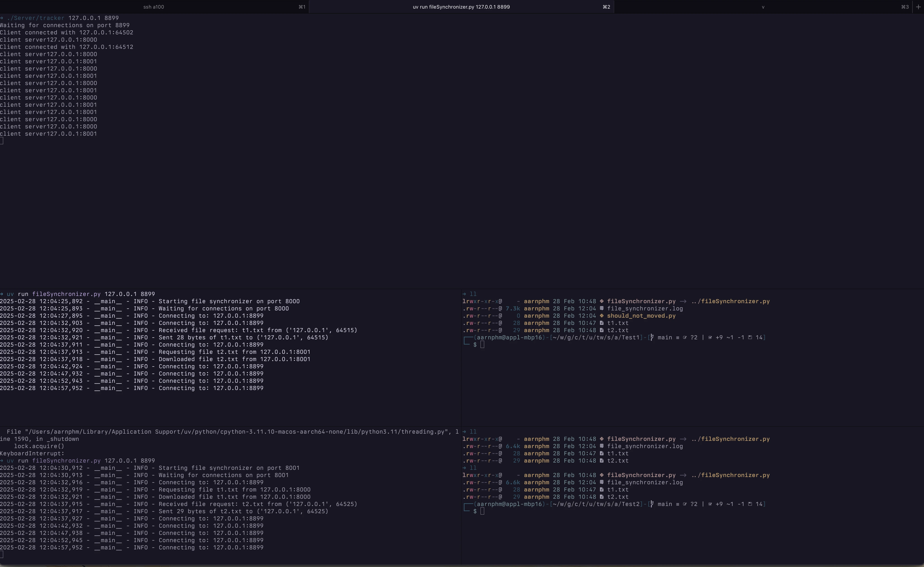Click 'Waiting for connections on port 8000' log line
Screen dimensions: 924x567
coord(144,309)
